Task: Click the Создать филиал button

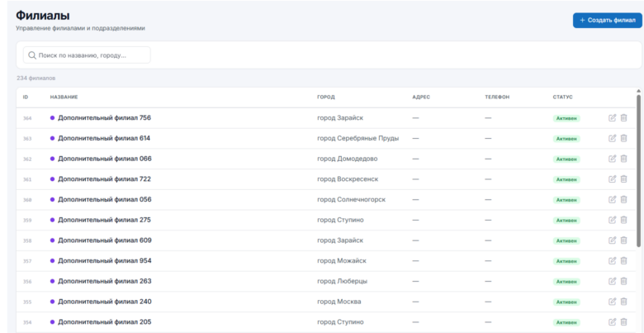Action: [607, 20]
